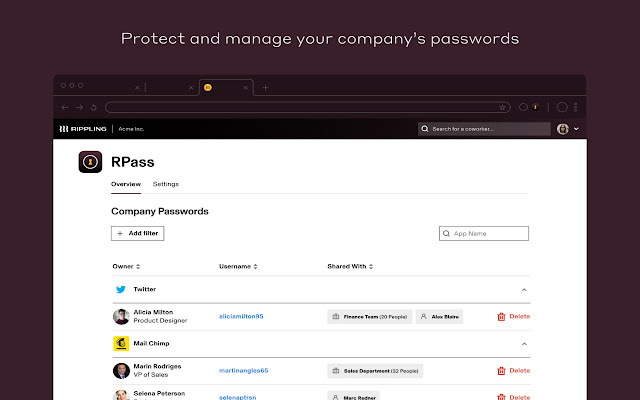Reload the page with the refresh icon

coord(94,107)
